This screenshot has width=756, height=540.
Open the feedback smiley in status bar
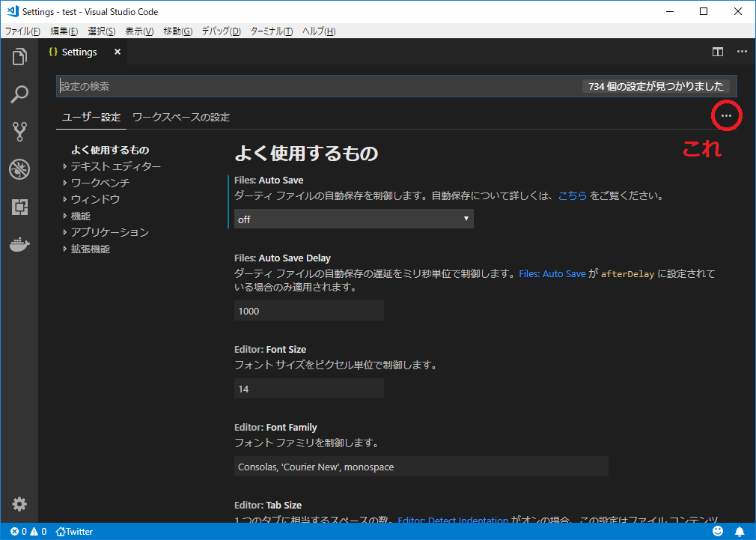click(718, 531)
